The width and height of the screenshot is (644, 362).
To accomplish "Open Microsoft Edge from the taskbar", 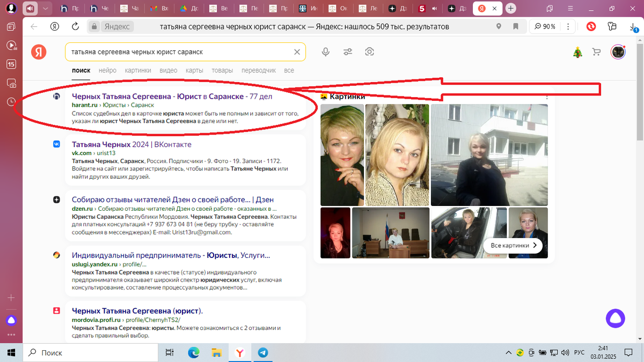I will click(193, 352).
